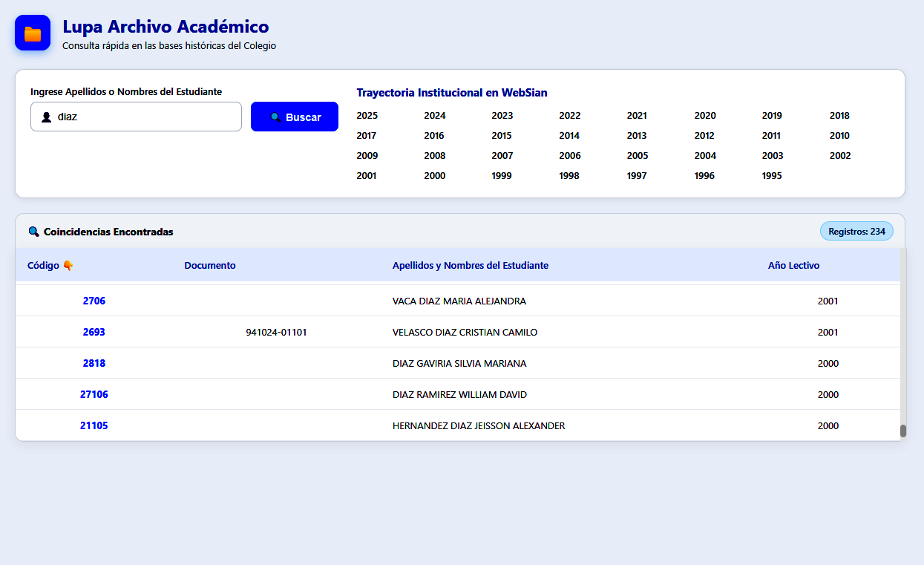The width and height of the screenshot is (924, 565).
Task: Select the 2005 year entry
Action: pyautogui.click(x=638, y=156)
